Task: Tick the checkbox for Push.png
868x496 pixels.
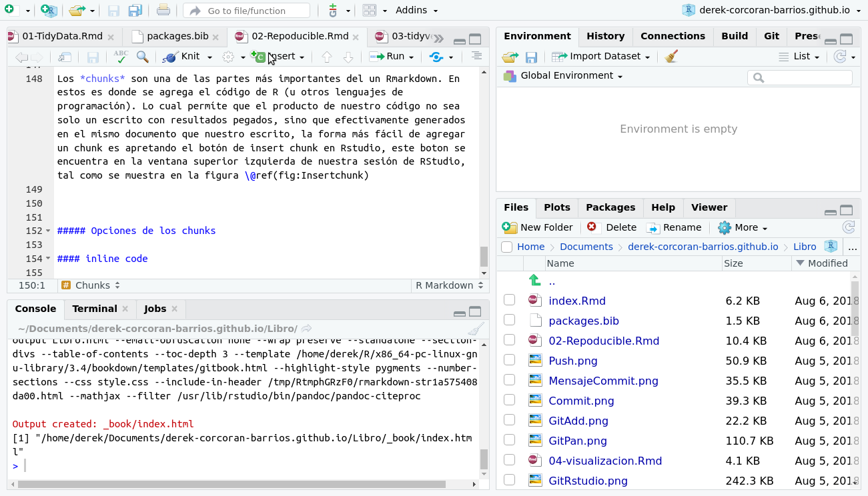Action: coord(509,361)
